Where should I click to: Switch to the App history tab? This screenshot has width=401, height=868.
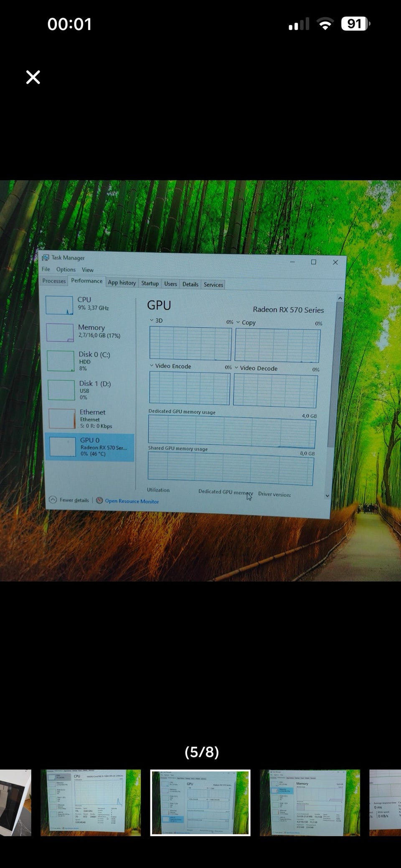[x=122, y=283]
